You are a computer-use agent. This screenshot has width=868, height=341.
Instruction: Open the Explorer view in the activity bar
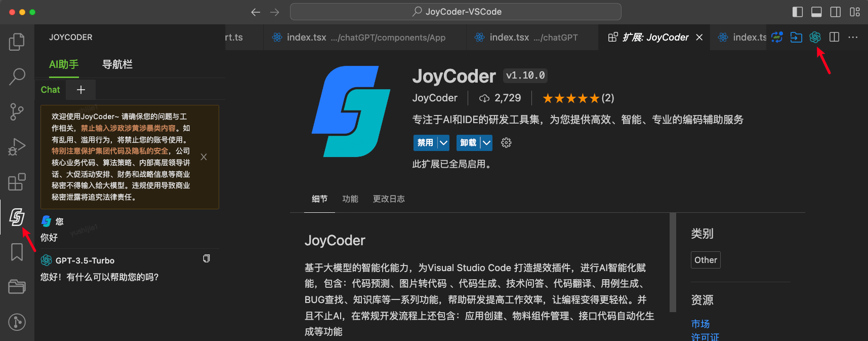click(x=17, y=42)
